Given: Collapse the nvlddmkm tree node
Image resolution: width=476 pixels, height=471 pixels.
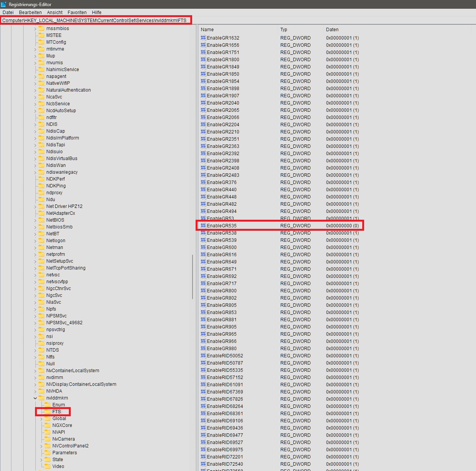Looking at the screenshot, I should pyautogui.click(x=35, y=398).
